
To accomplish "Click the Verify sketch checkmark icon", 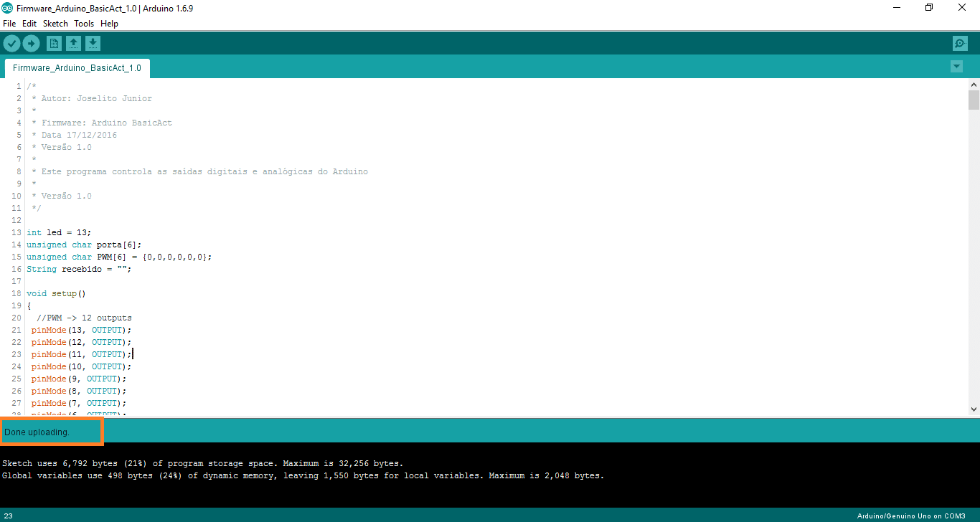I will (11, 44).
